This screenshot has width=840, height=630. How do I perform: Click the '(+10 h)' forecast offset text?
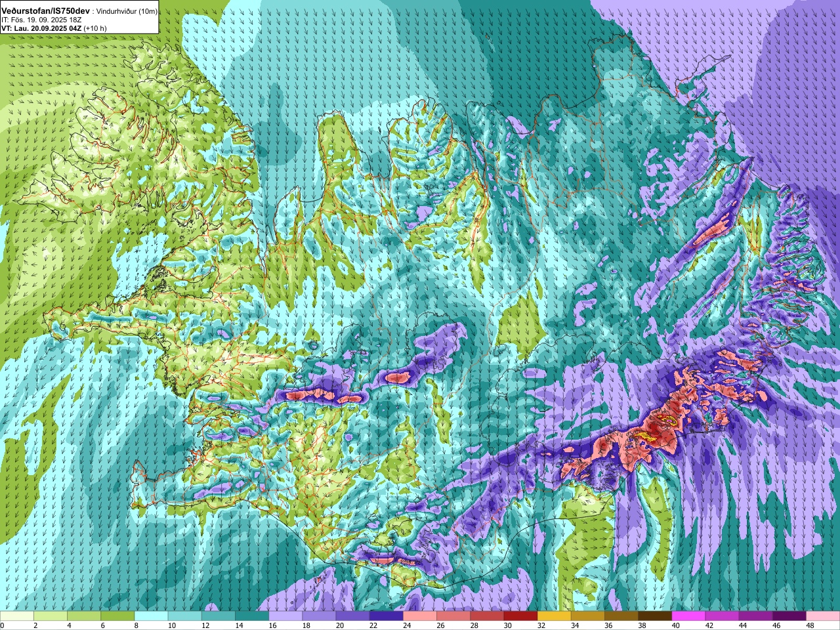[95, 28]
